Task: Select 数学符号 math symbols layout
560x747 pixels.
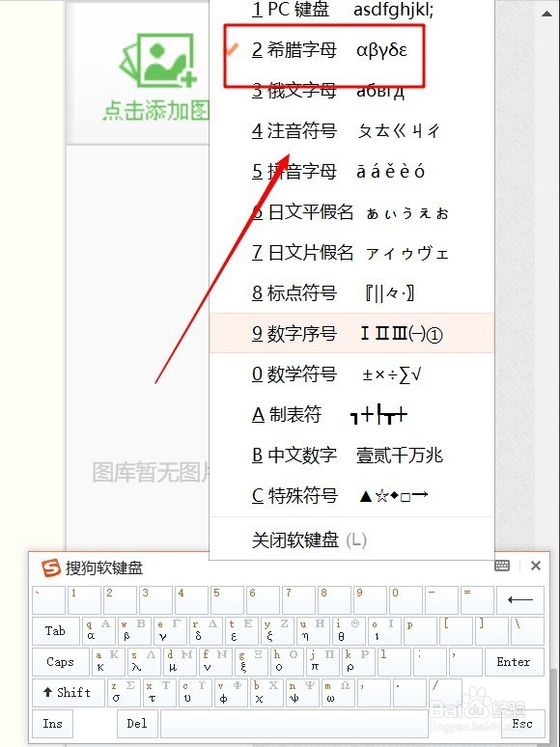Action: click(351, 373)
